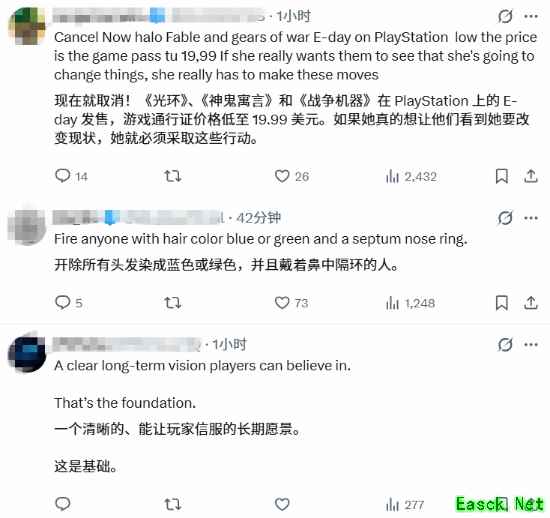Like the tweet with 73 likes
The height and width of the screenshot is (518, 550).
coord(282,303)
